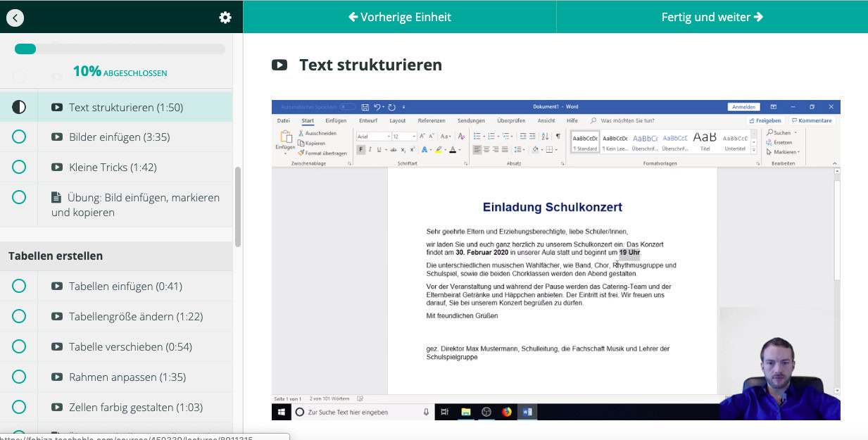The height and width of the screenshot is (440, 868).
Task: Select the Kopieren icon in Zwischenablage group
Action: click(x=301, y=144)
